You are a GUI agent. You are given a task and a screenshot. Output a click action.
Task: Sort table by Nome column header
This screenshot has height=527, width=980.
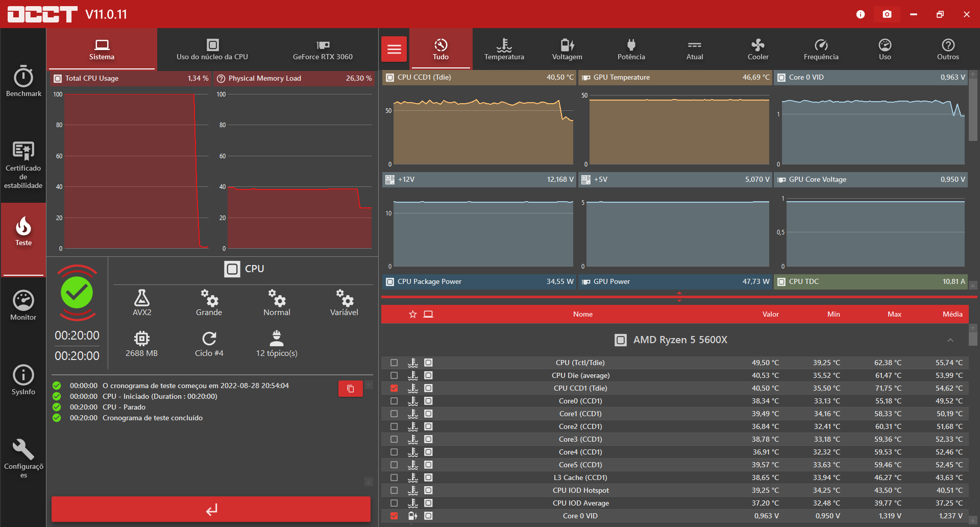tap(583, 314)
